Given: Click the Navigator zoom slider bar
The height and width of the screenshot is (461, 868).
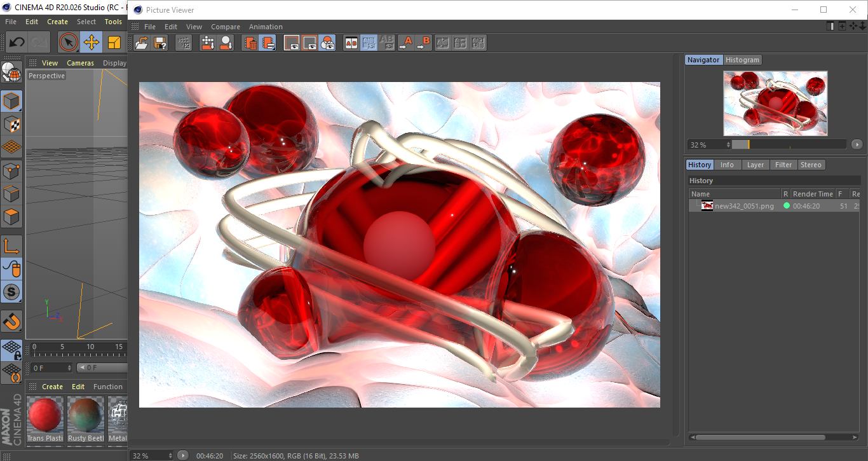Looking at the screenshot, I should tap(789, 144).
